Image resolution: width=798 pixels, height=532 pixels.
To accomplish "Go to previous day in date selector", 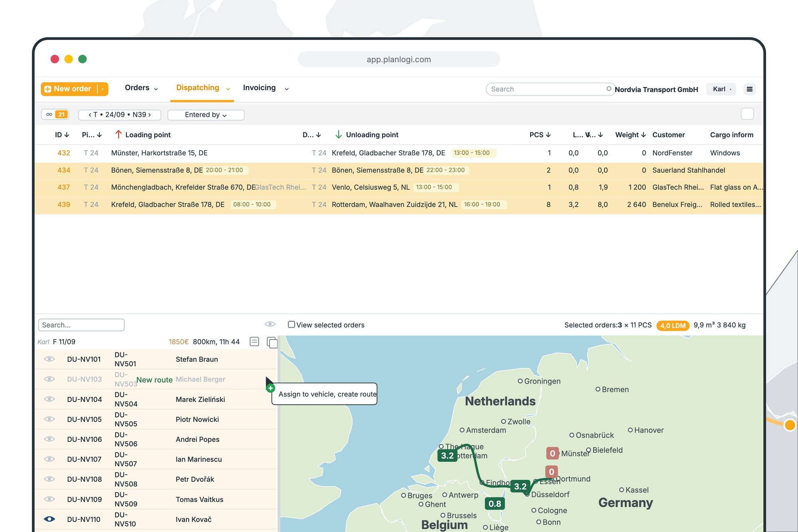I will (90, 115).
